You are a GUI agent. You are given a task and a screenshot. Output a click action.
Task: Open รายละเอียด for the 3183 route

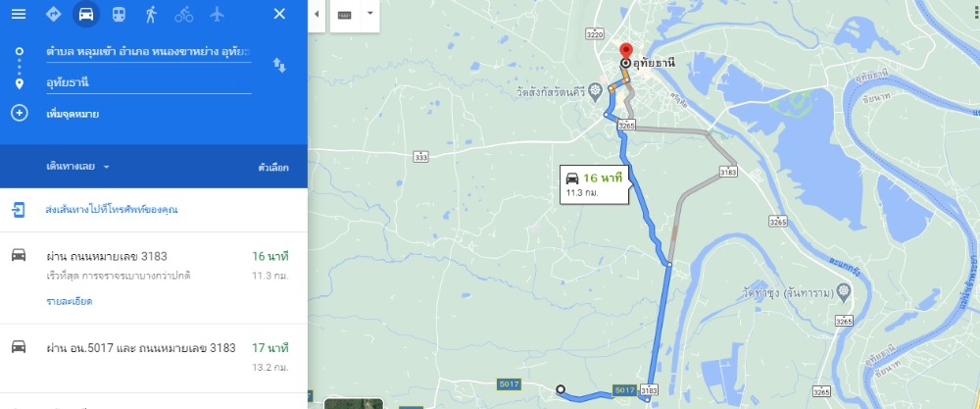pos(70,301)
